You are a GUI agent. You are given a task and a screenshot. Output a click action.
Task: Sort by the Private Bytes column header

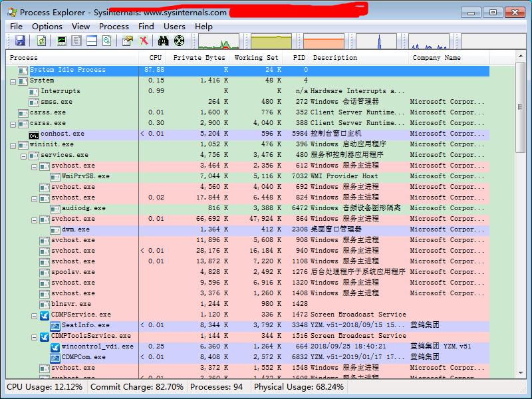tap(198, 58)
